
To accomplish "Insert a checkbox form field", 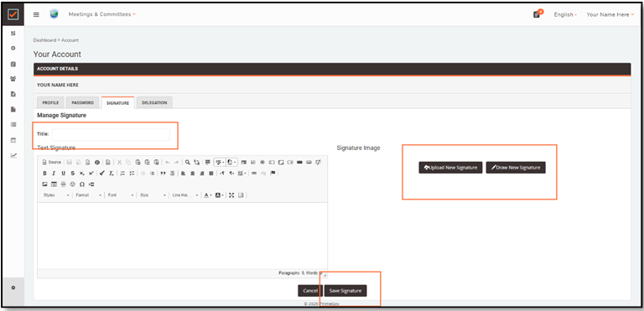I will (x=253, y=163).
